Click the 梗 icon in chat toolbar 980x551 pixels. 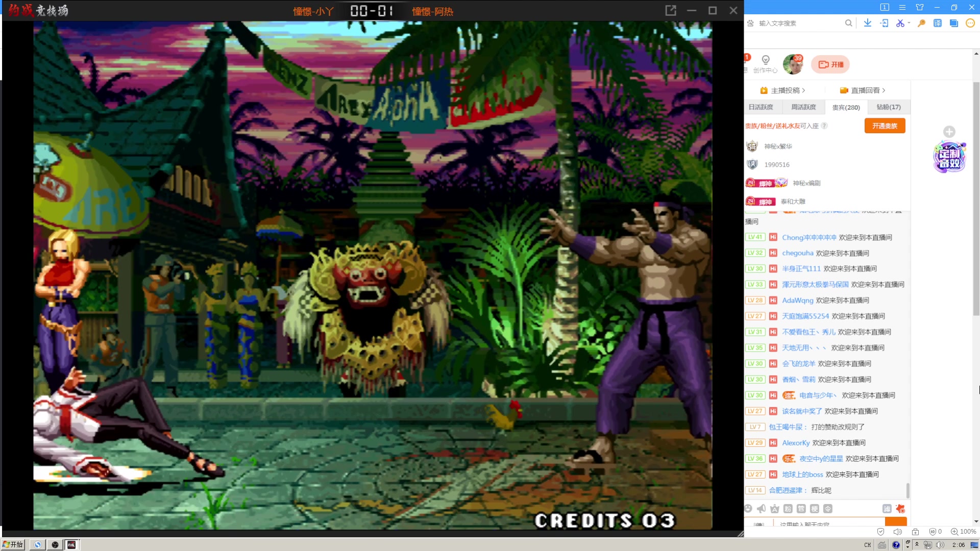pos(815,509)
